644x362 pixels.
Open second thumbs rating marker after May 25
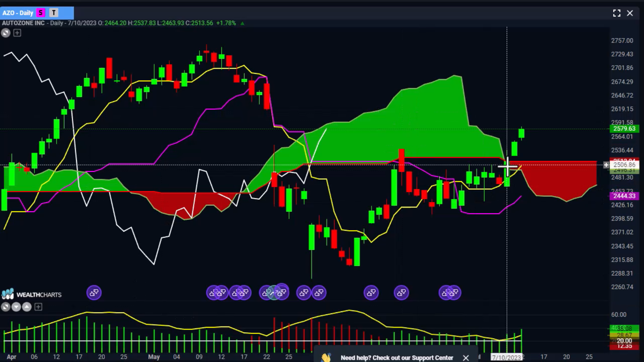[319, 293]
